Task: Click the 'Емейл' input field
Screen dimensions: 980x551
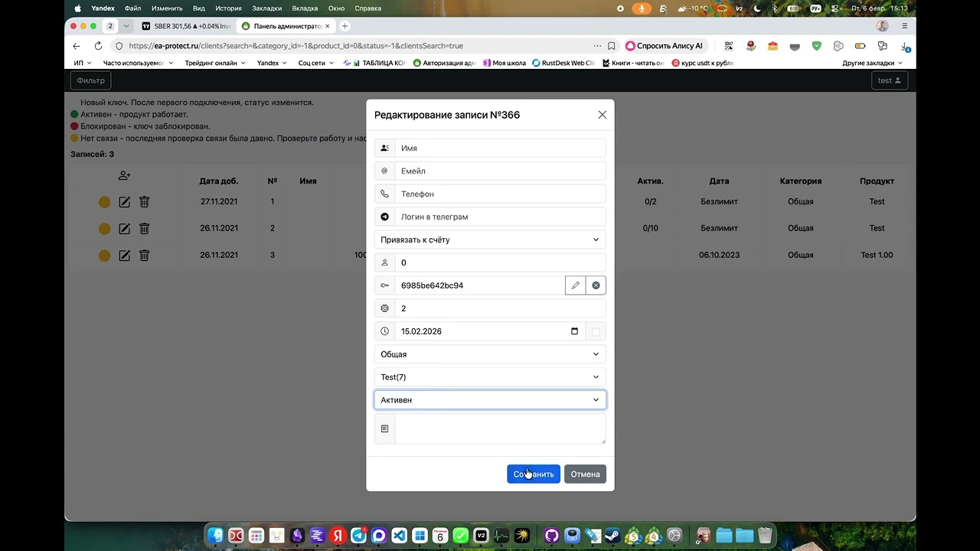Action: pyautogui.click(x=500, y=171)
